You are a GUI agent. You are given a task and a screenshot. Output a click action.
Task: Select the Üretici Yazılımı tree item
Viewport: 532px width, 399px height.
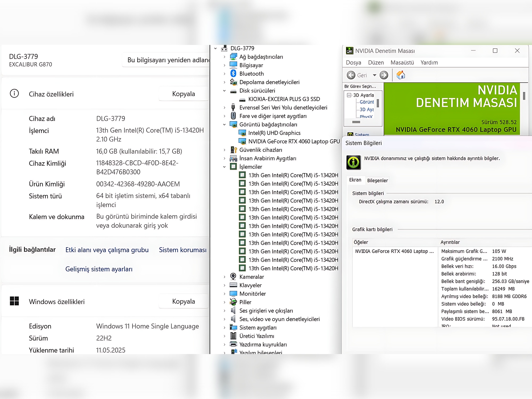tap(257, 336)
